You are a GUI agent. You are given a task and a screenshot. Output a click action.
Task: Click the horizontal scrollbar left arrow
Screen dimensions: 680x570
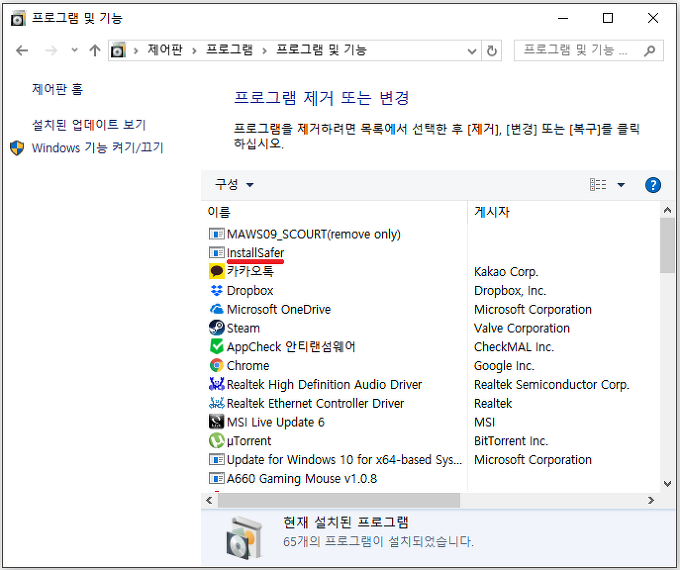tap(209, 500)
